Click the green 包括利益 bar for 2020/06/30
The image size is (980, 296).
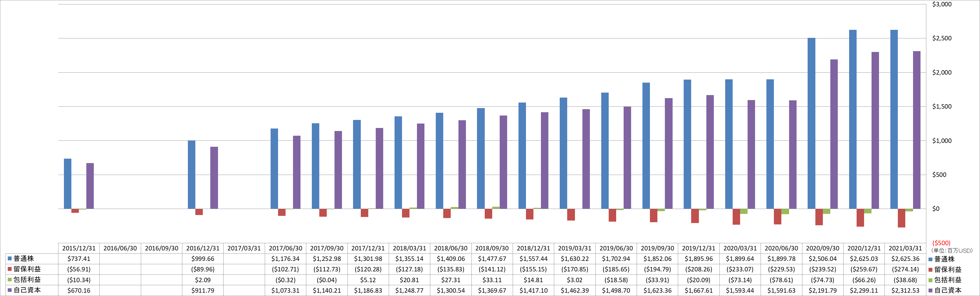tap(785, 211)
